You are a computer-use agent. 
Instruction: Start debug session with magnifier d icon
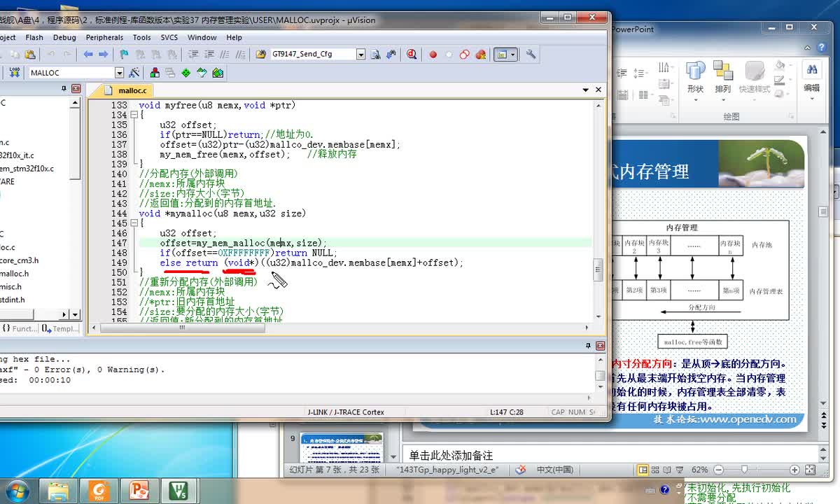pos(412,54)
